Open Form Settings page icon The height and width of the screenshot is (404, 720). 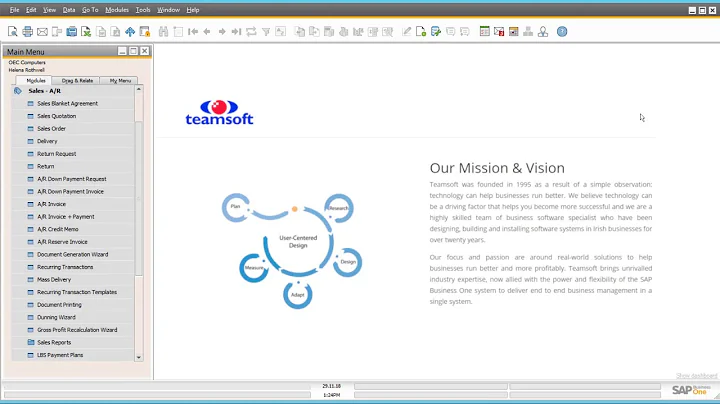tap(421, 31)
